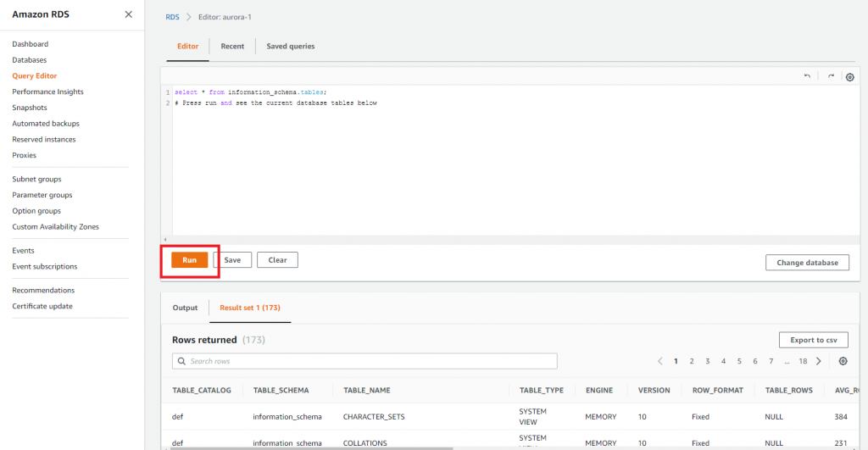The height and width of the screenshot is (450, 868).
Task: Click in the Search rows field
Action: point(364,361)
